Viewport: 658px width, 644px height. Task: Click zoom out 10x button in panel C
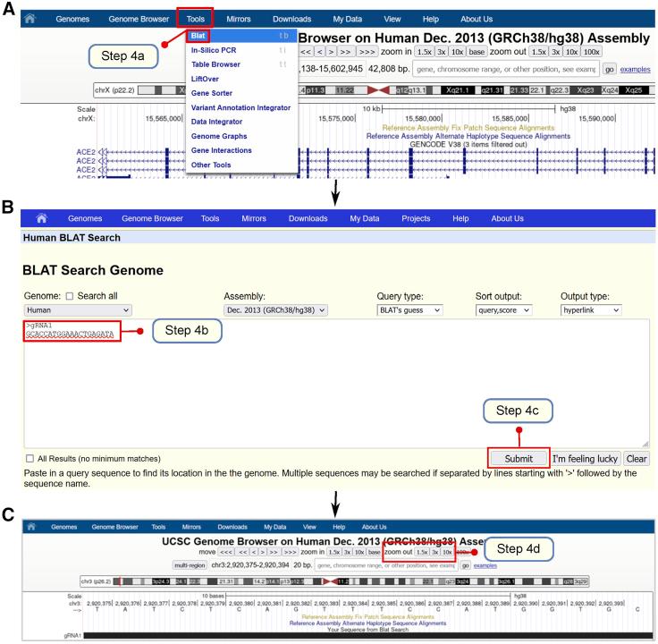pos(447,552)
